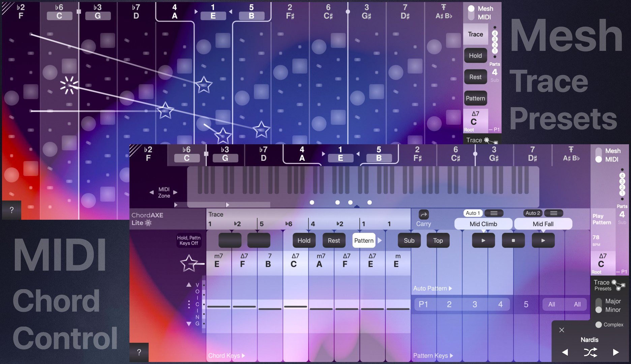Viewport: 631px width, 364px height.
Task: Click left-pointing triangle after 1 E upper
Action: [231, 12]
